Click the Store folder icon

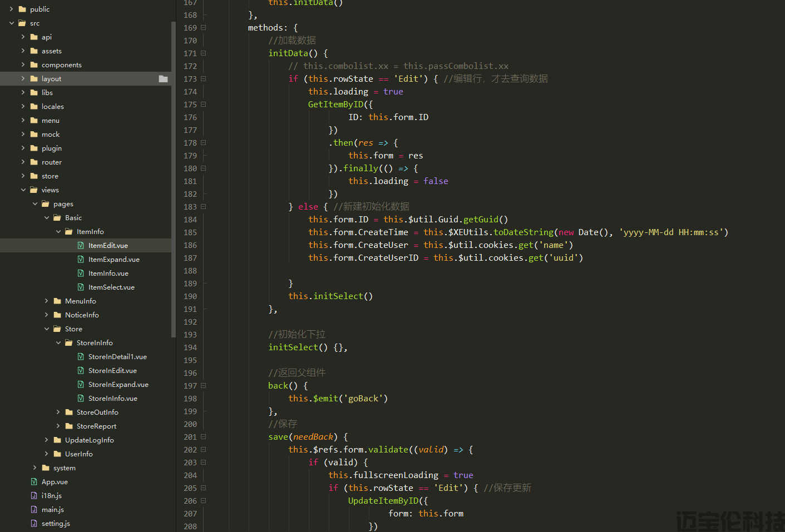point(57,329)
